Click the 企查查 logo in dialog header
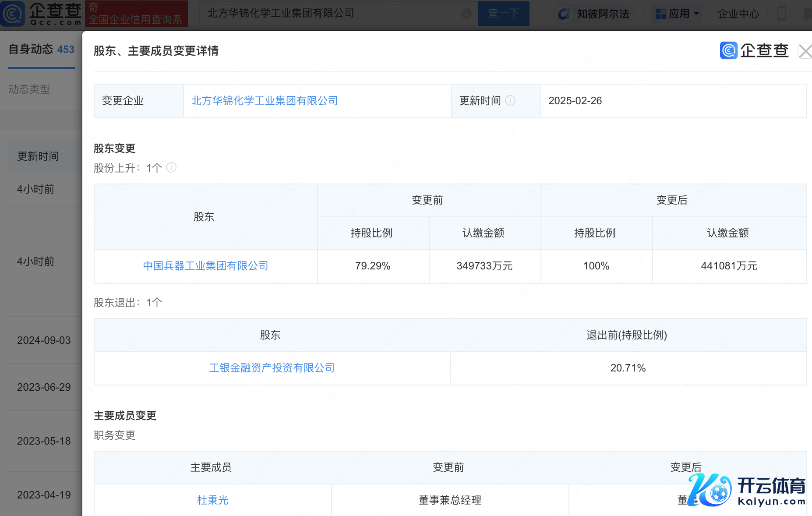 tap(754, 51)
